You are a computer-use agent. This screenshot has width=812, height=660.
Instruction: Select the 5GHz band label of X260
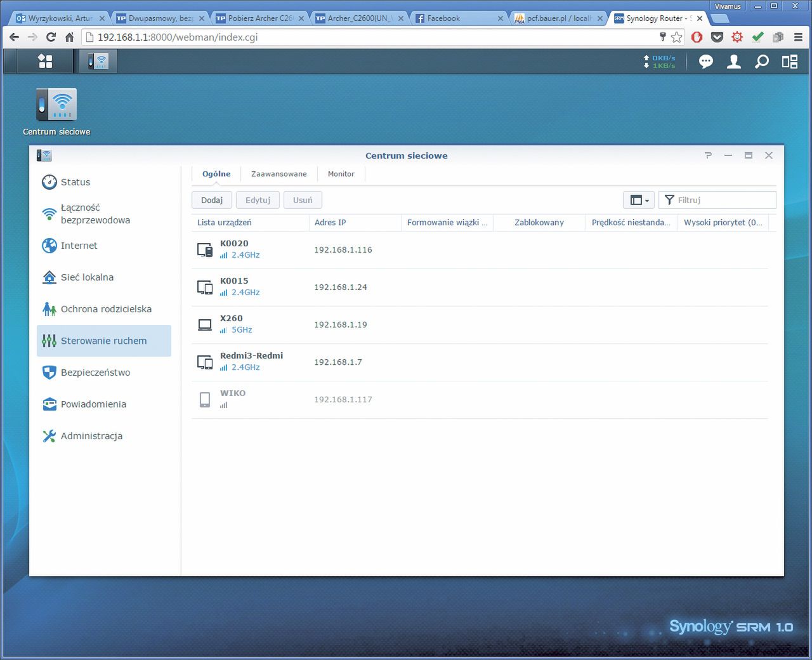[x=242, y=330]
